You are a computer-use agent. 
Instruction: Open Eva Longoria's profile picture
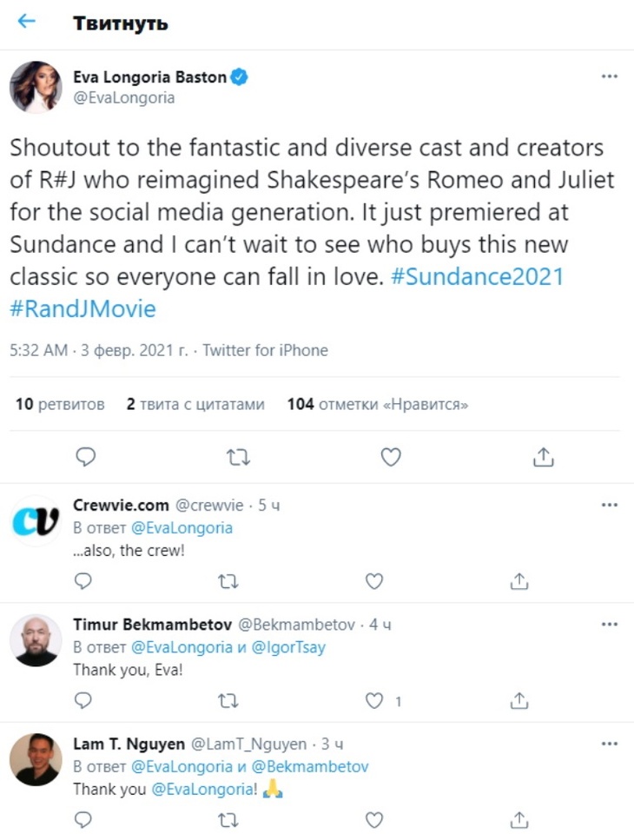[36, 87]
